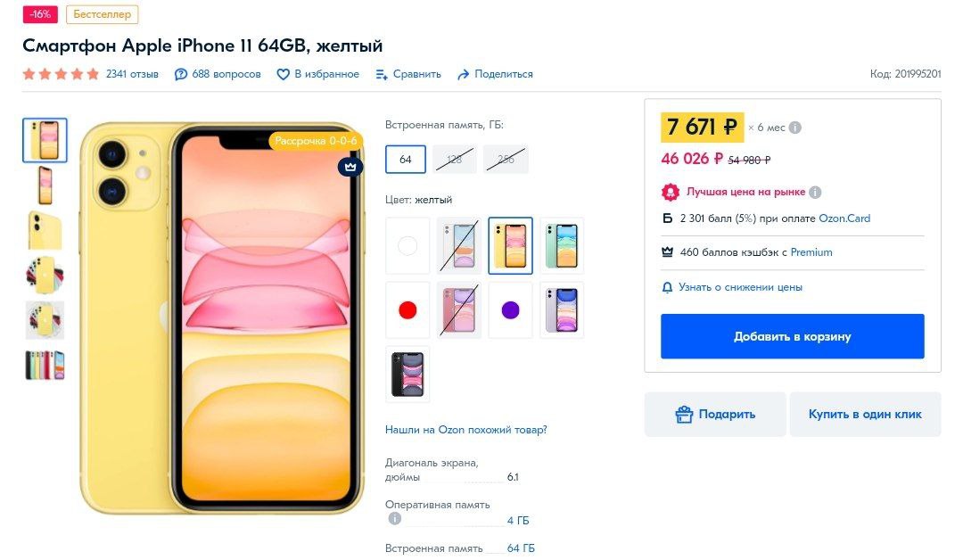The width and height of the screenshot is (963, 560).
Task: Select the crossed-out 256 GB memory option
Action: click(506, 160)
